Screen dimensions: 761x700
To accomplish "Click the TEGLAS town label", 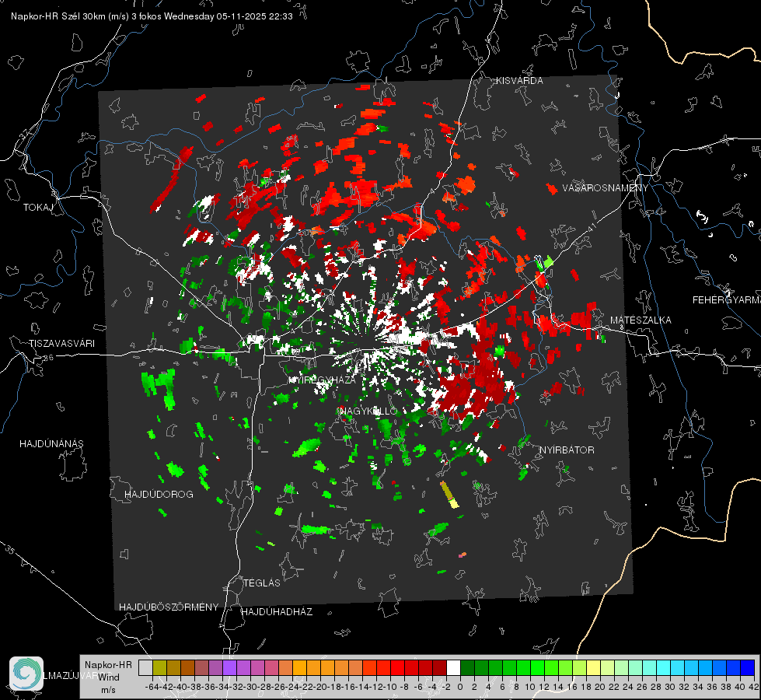I will click(x=262, y=583).
